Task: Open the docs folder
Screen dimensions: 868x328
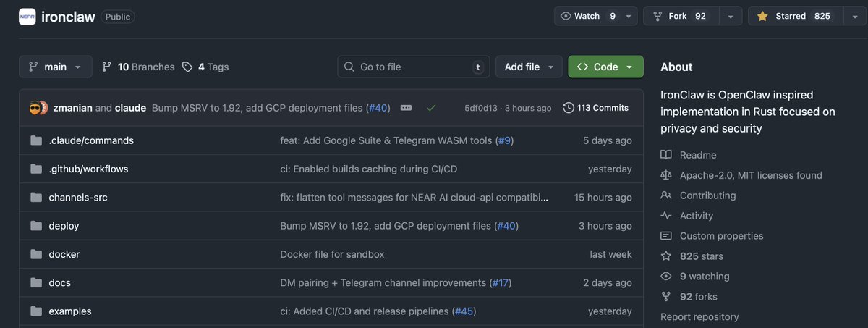Action: (x=59, y=282)
